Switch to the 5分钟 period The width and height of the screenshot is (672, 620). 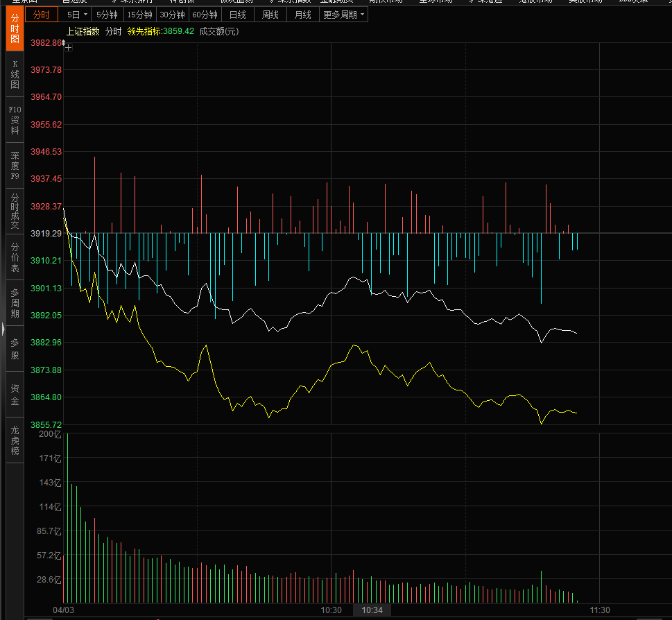pos(107,15)
